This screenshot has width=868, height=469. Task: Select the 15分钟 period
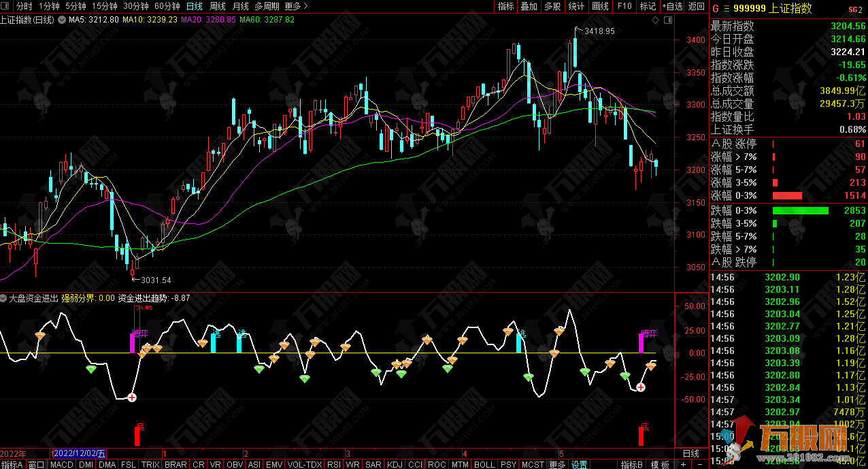tap(105, 6)
